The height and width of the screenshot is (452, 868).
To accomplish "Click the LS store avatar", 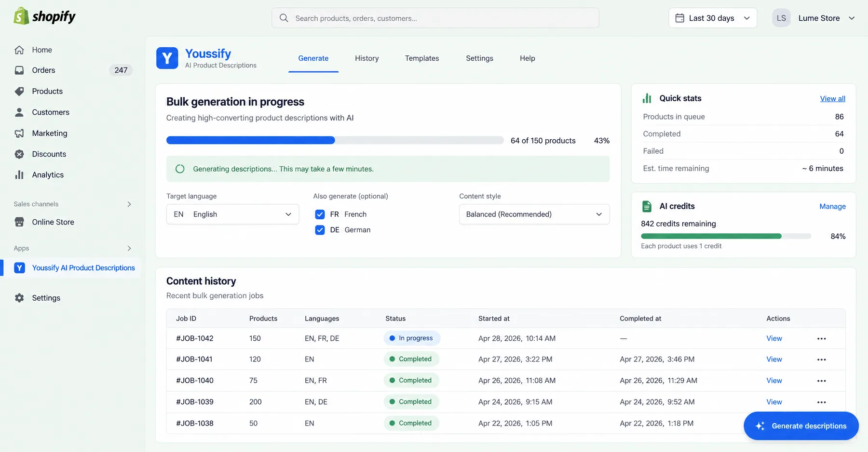I will click(x=781, y=18).
